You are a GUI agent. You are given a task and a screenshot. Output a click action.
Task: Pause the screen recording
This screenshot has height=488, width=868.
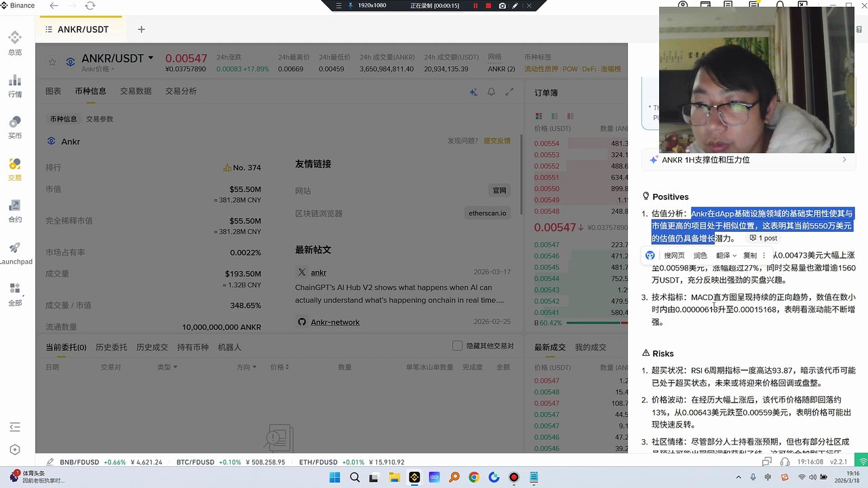point(475,5)
